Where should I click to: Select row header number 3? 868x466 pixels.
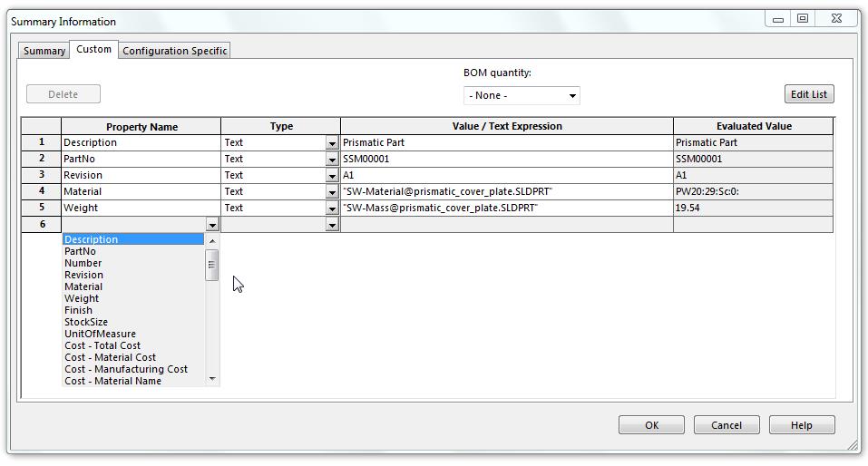tap(41, 175)
